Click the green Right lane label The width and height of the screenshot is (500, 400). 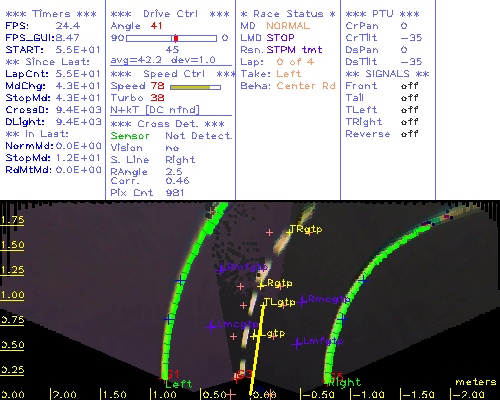[x=345, y=383]
